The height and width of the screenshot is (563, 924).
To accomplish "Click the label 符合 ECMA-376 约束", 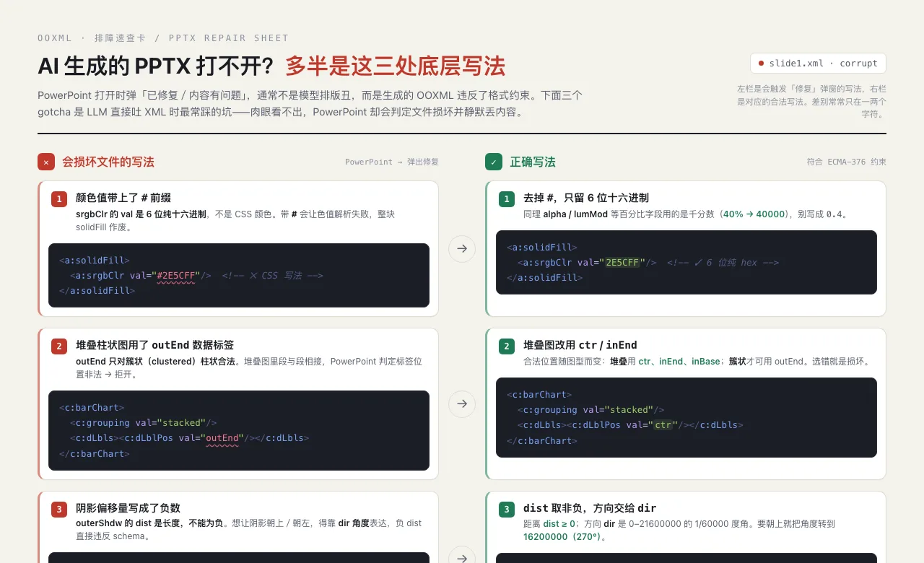I will pos(847,162).
